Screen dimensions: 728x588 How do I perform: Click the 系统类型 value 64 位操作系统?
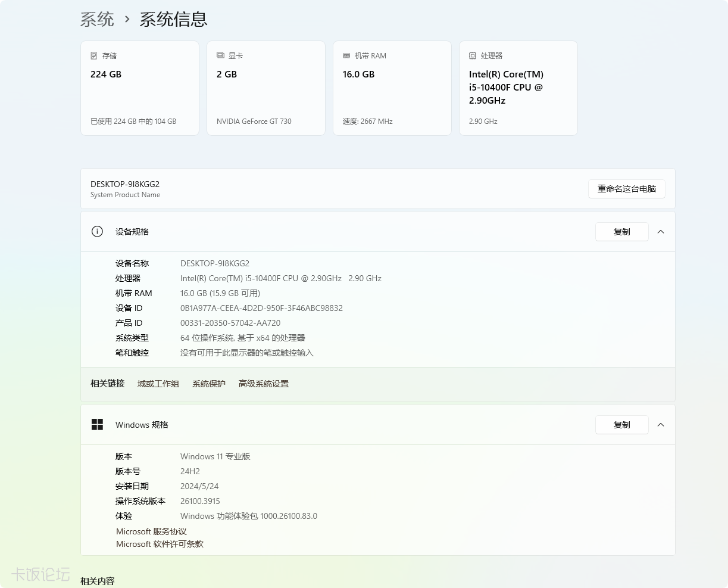click(243, 338)
